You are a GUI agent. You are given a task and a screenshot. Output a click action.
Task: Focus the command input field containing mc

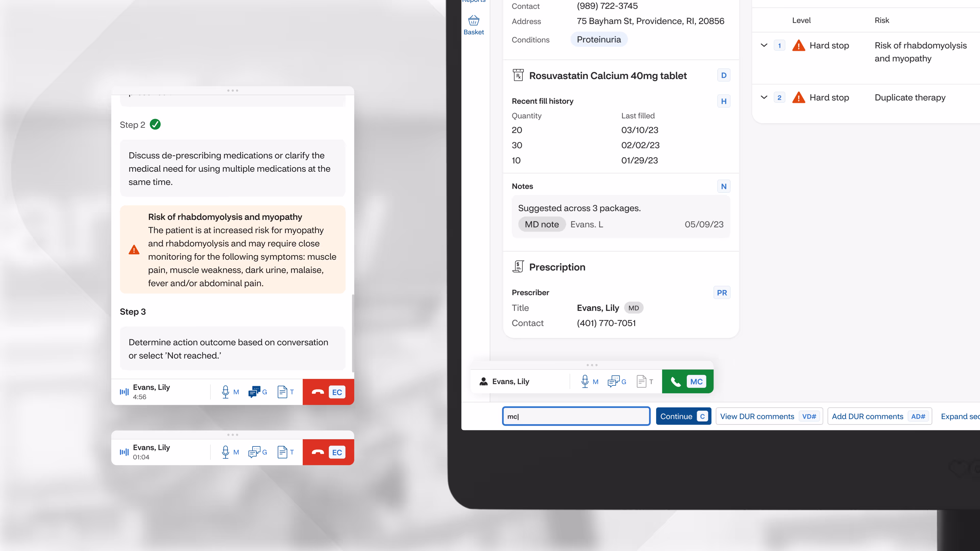[576, 416]
